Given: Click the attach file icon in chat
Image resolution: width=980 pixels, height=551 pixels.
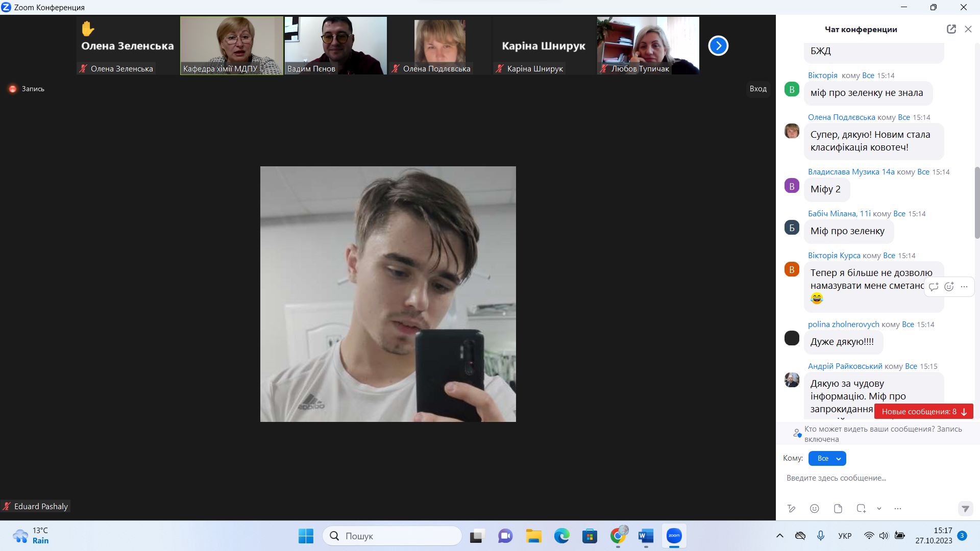Looking at the screenshot, I should click(838, 508).
